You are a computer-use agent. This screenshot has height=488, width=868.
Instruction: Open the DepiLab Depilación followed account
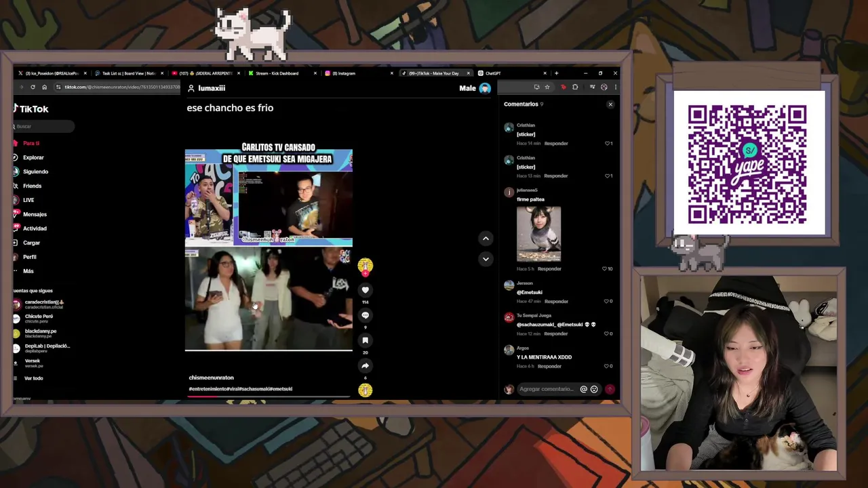[x=41, y=348]
